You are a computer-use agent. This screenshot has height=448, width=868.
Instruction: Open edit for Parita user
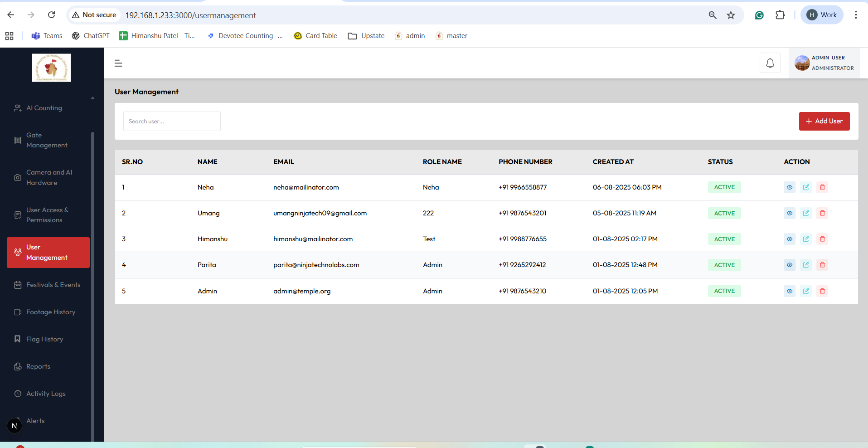click(x=806, y=265)
